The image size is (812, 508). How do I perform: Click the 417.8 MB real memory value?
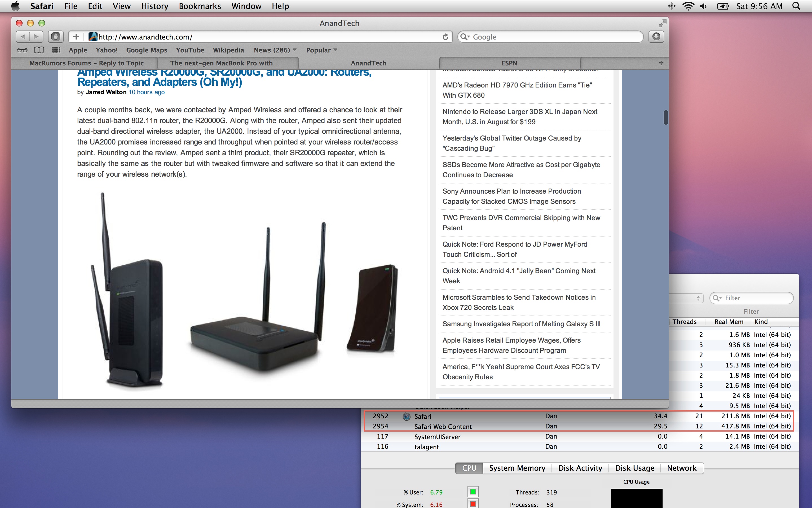coord(735,426)
